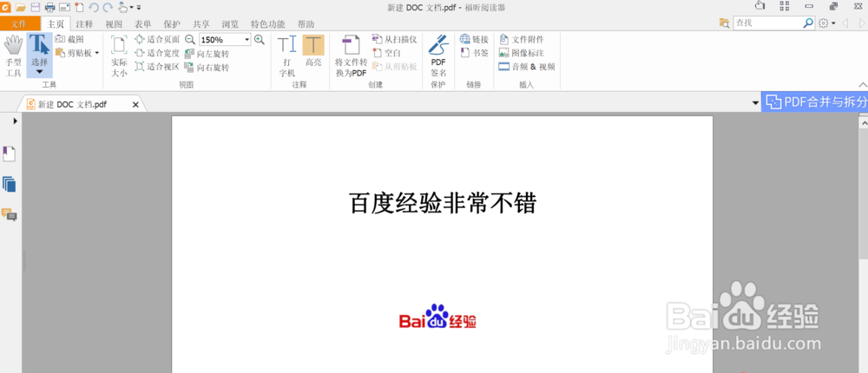Insert Audio & Video (音频 & 视频)
Screen dimensions: 868x373
pyautogui.click(x=527, y=67)
